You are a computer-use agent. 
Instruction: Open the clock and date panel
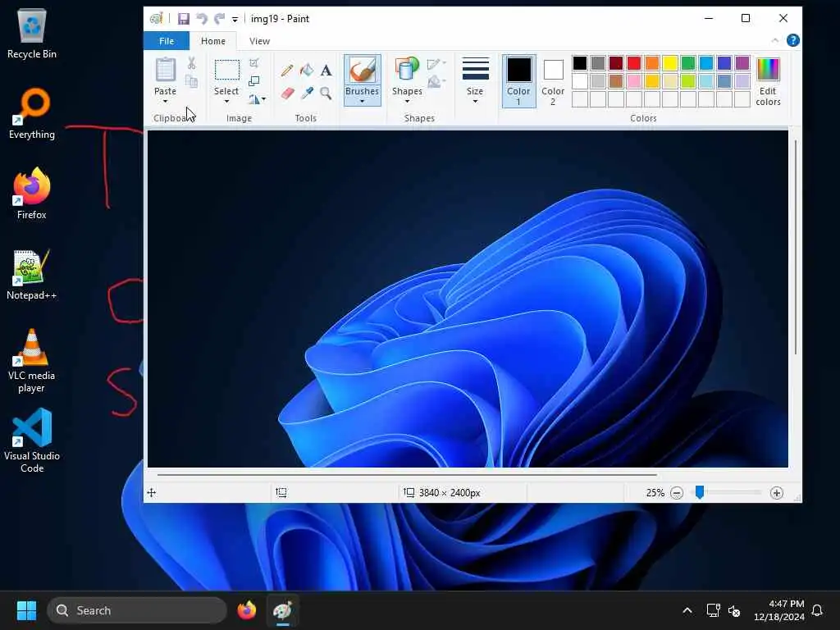coord(779,610)
